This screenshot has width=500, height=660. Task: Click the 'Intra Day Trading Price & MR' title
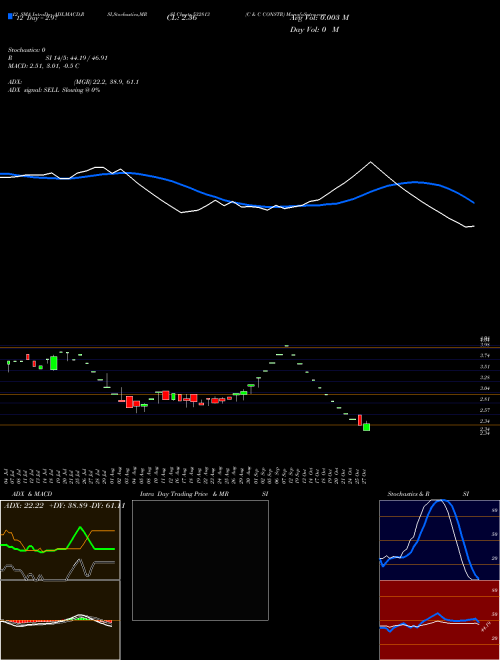[x=184, y=493]
